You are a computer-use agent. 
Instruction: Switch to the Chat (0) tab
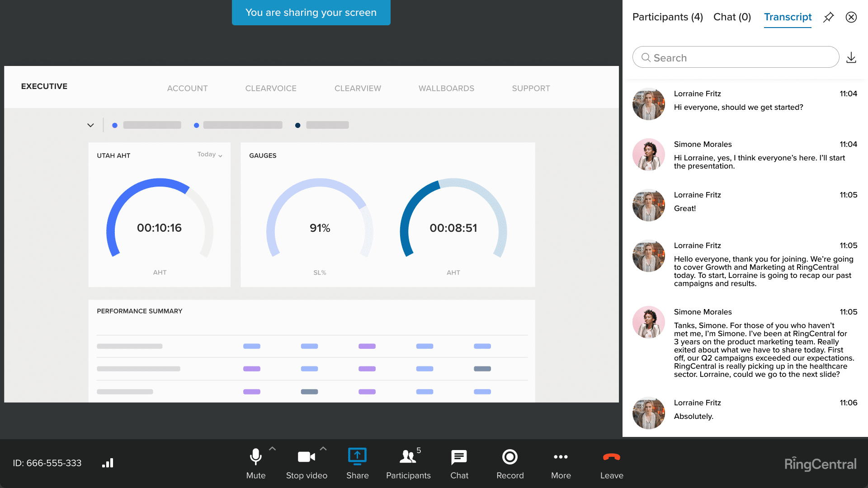click(732, 17)
